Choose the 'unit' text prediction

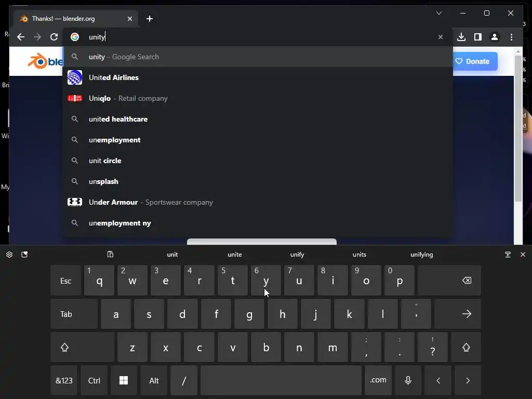tap(172, 255)
